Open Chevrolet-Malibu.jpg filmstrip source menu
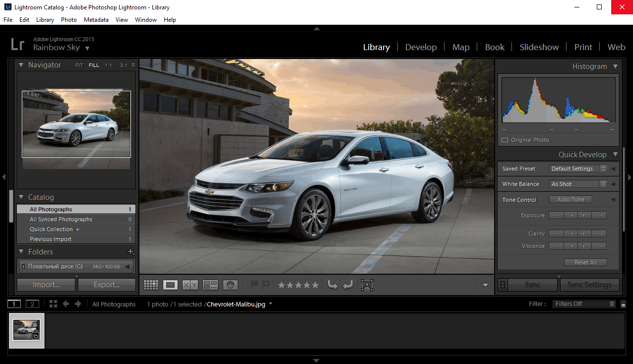This screenshot has height=364, width=633. [270, 304]
